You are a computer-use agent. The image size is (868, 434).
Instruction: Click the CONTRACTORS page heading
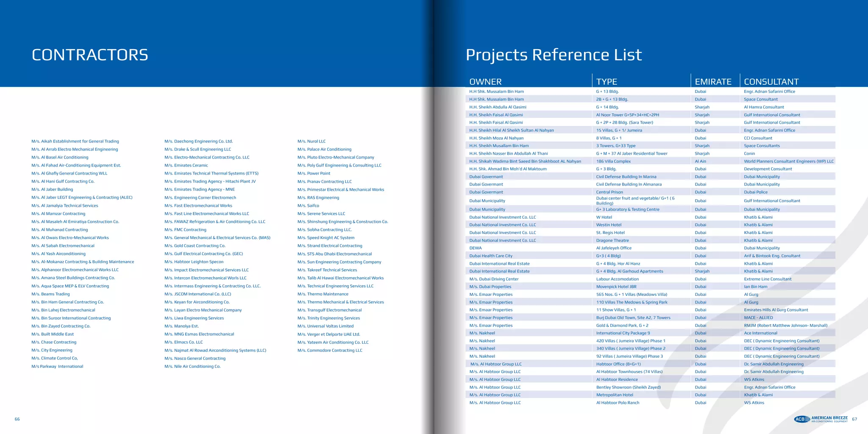[x=90, y=55]
